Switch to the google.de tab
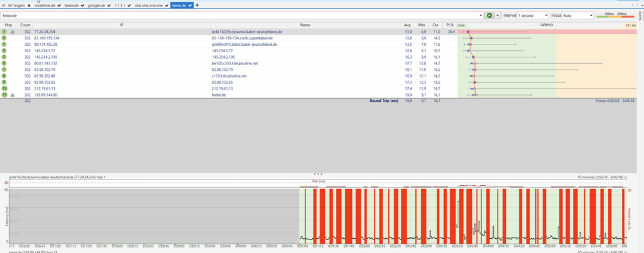This screenshot has height=253, width=644. pyautogui.click(x=97, y=5)
